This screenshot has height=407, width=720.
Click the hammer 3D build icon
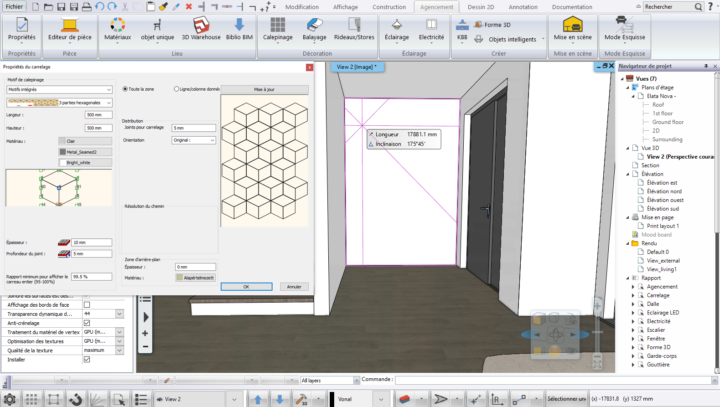pyautogui.click(x=301, y=399)
